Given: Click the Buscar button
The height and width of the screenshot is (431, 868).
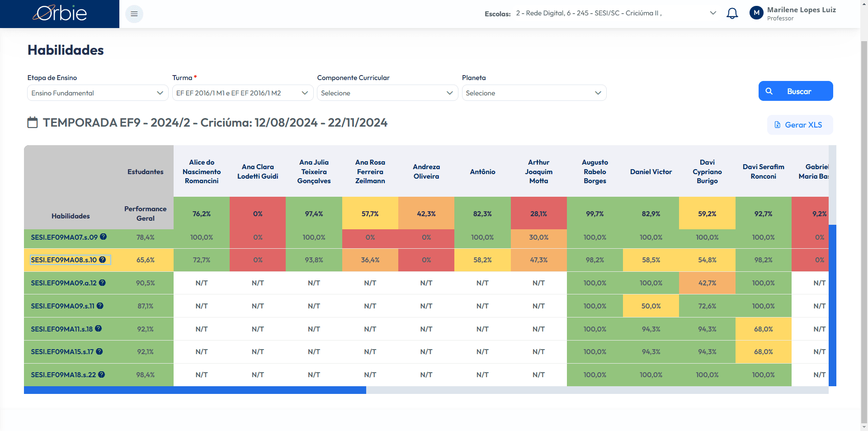Looking at the screenshot, I should tap(796, 91).
